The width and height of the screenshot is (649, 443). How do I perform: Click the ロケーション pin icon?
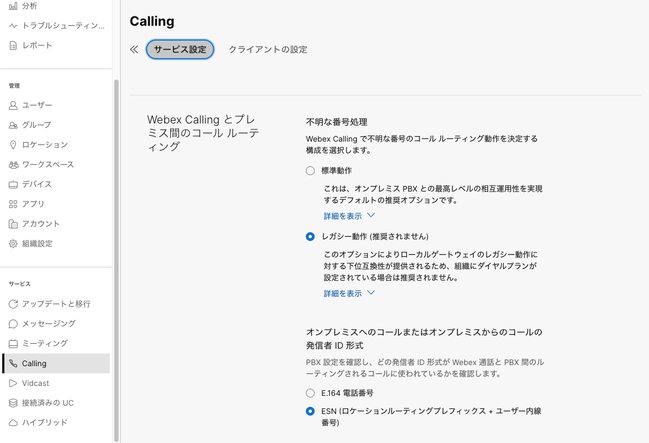[13, 145]
